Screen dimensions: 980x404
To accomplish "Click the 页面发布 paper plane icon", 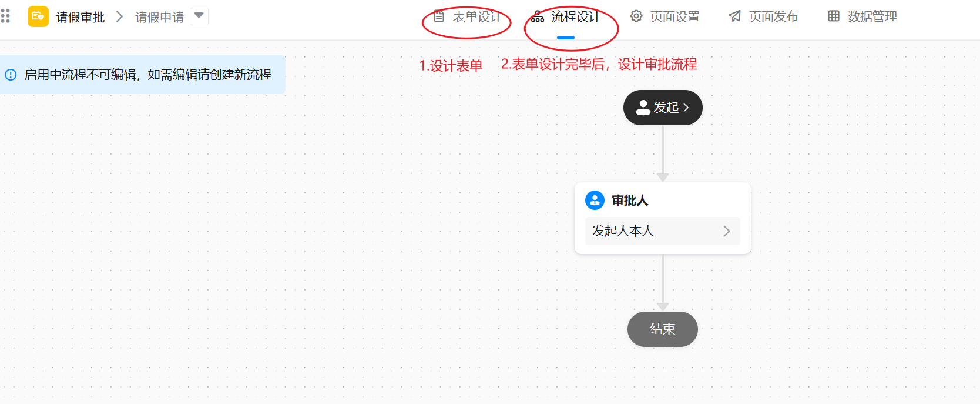I will [x=735, y=16].
